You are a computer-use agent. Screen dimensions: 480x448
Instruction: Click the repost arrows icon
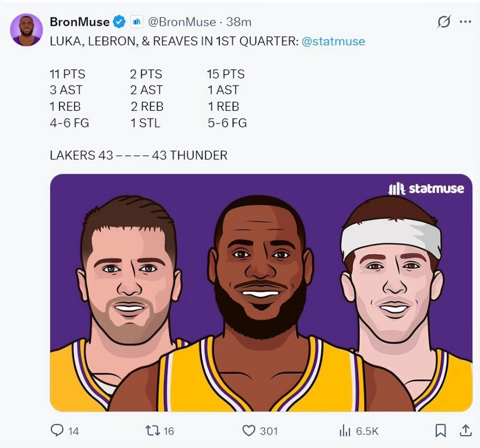[152, 431]
